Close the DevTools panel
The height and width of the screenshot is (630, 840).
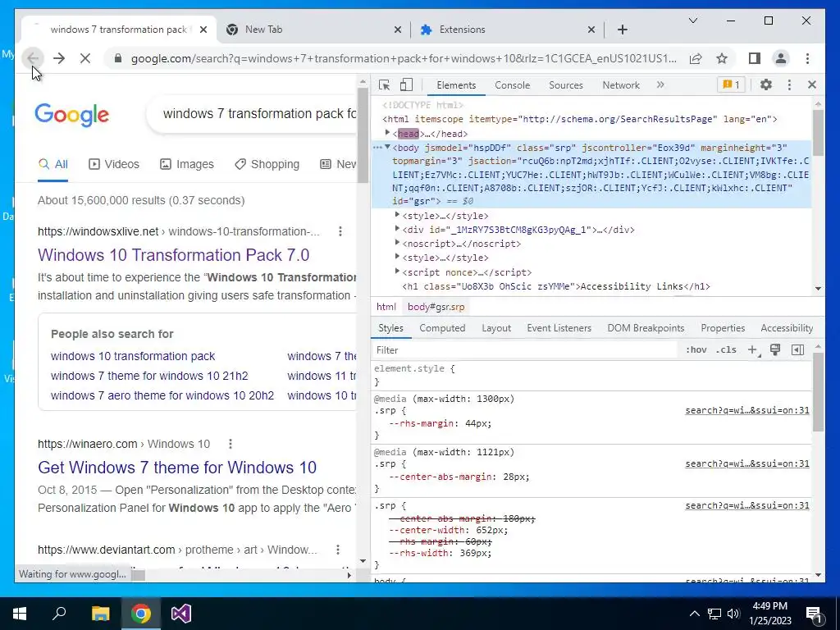click(812, 84)
